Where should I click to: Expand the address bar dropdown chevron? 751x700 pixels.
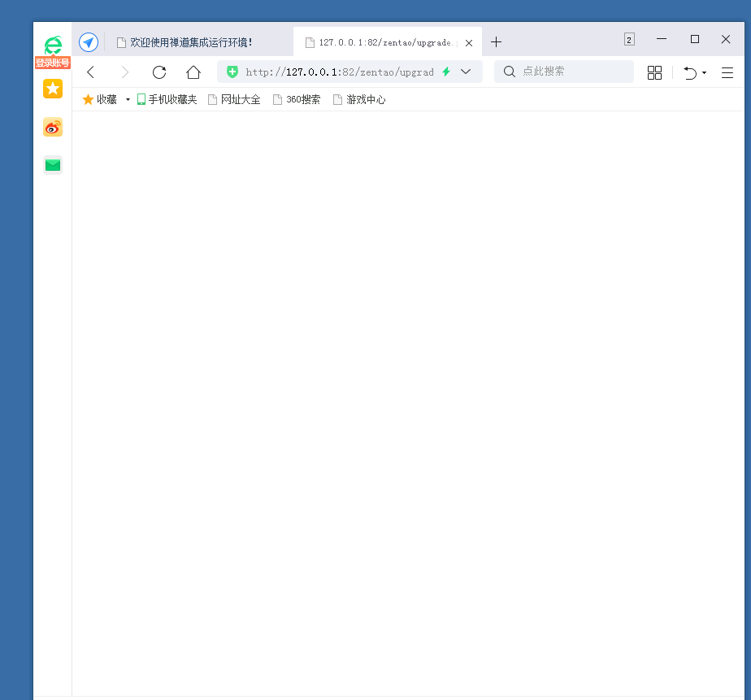pos(466,72)
